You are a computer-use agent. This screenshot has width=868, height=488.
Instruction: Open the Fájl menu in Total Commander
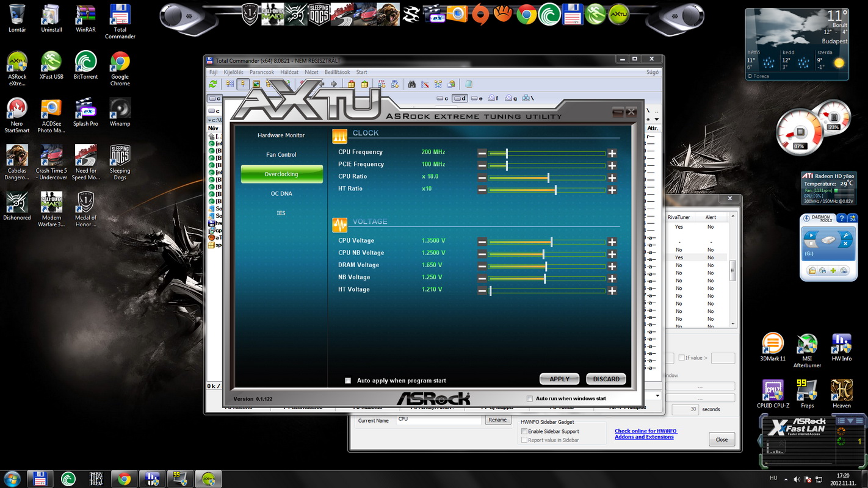213,72
